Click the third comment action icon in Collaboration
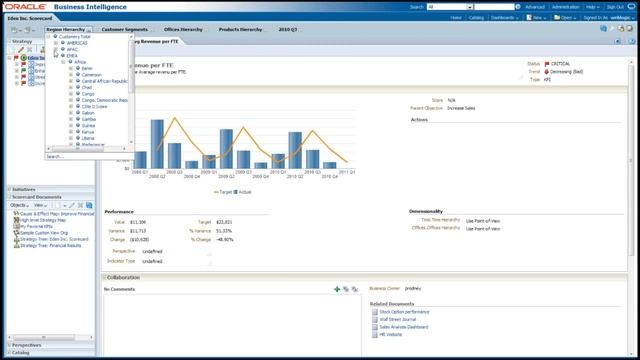The image size is (640, 360). (354, 289)
